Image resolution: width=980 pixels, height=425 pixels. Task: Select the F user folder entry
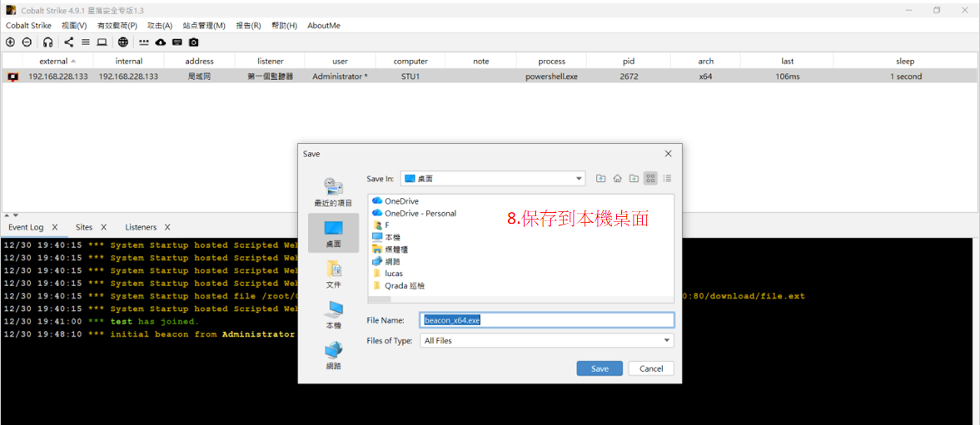coord(381,225)
